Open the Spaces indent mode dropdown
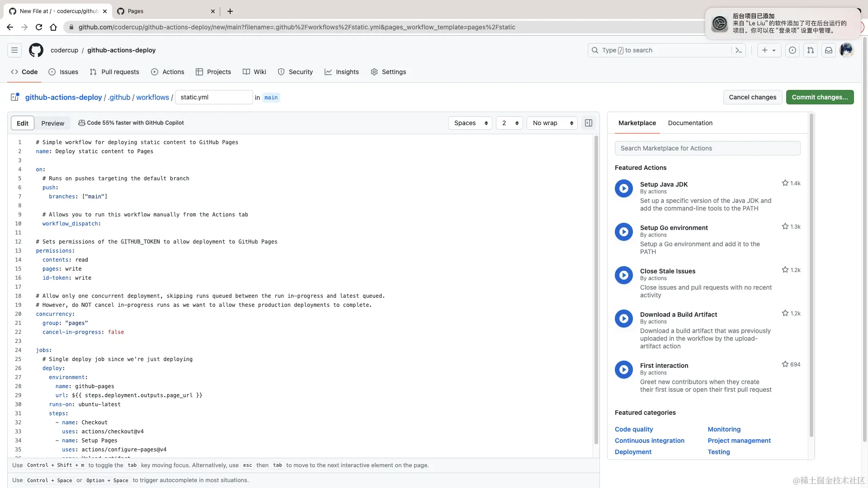 470,123
